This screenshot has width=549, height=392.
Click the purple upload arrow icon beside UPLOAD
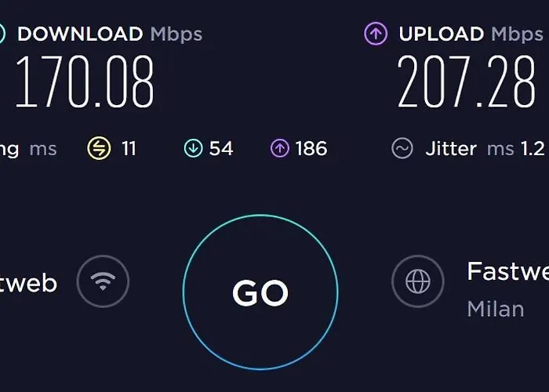click(x=376, y=34)
